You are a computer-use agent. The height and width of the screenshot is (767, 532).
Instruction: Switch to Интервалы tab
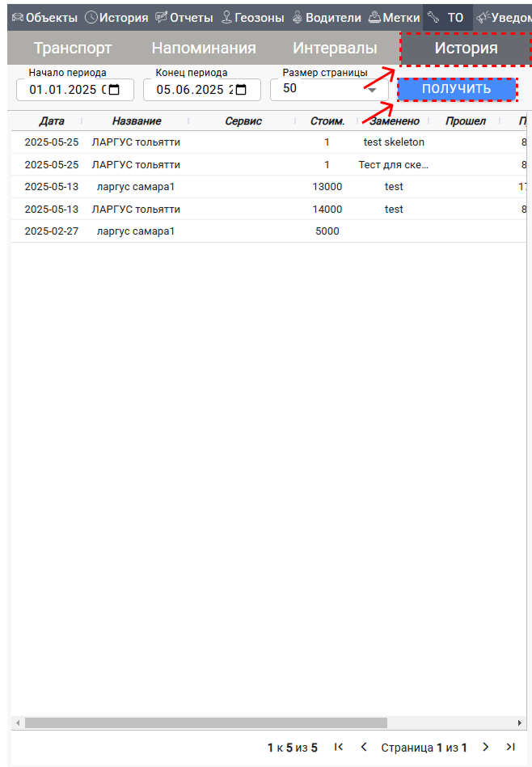pos(335,48)
